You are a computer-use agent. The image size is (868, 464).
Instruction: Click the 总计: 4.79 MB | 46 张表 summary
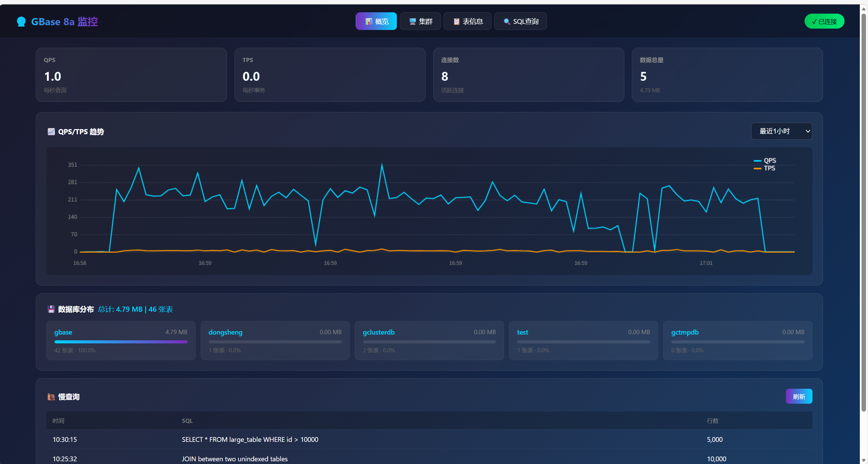pos(136,309)
